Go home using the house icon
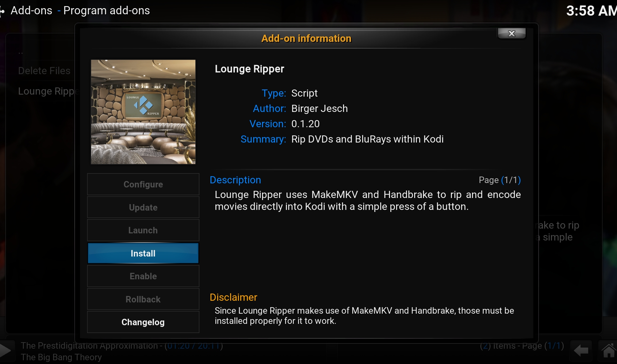This screenshot has width=617, height=364. coord(608,350)
